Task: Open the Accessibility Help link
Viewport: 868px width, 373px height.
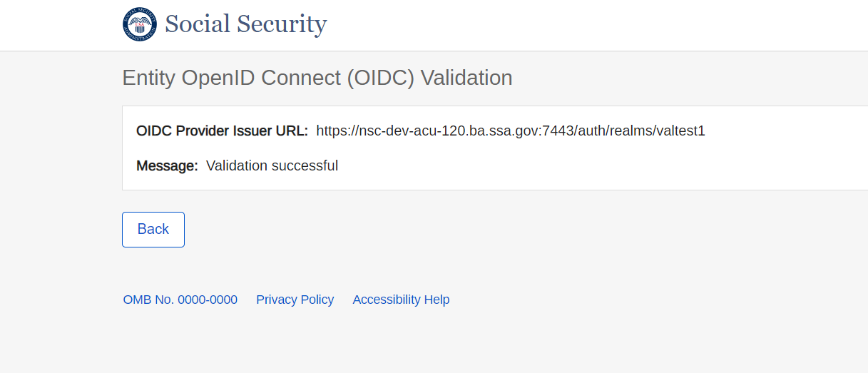Action: pyautogui.click(x=401, y=300)
